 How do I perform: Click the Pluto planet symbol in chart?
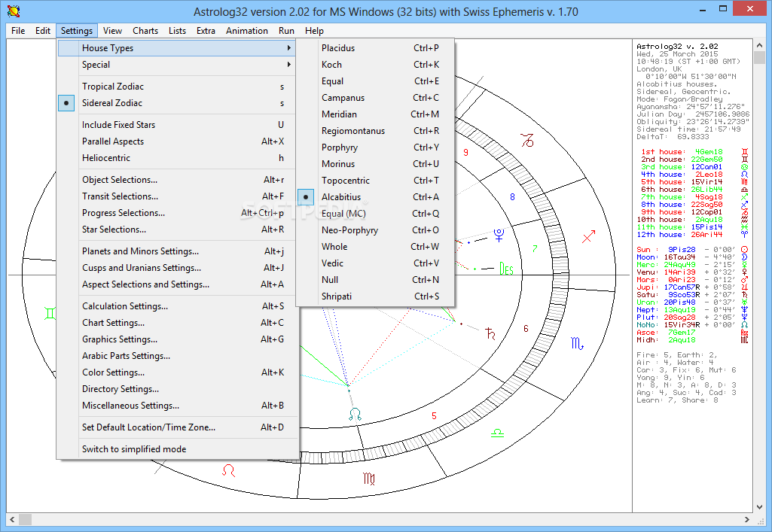pos(499,235)
